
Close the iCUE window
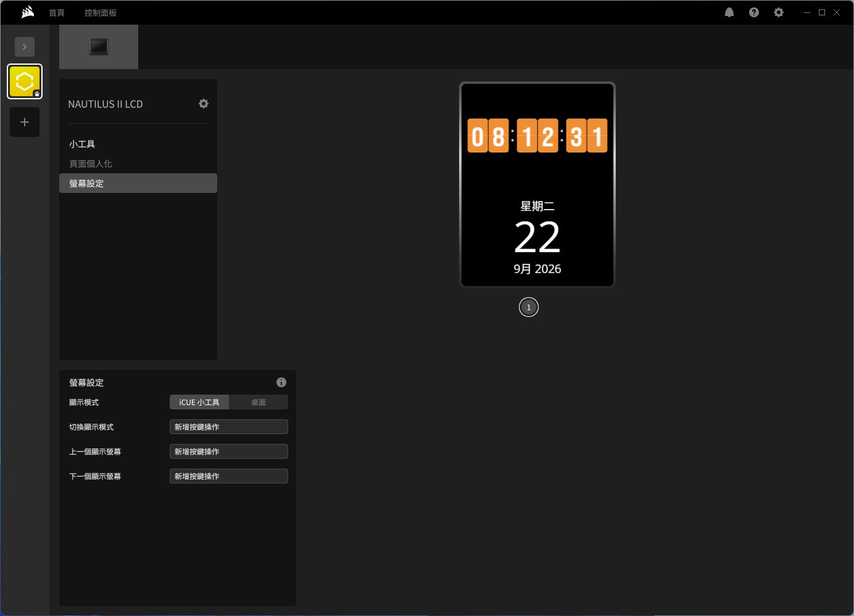(x=837, y=12)
